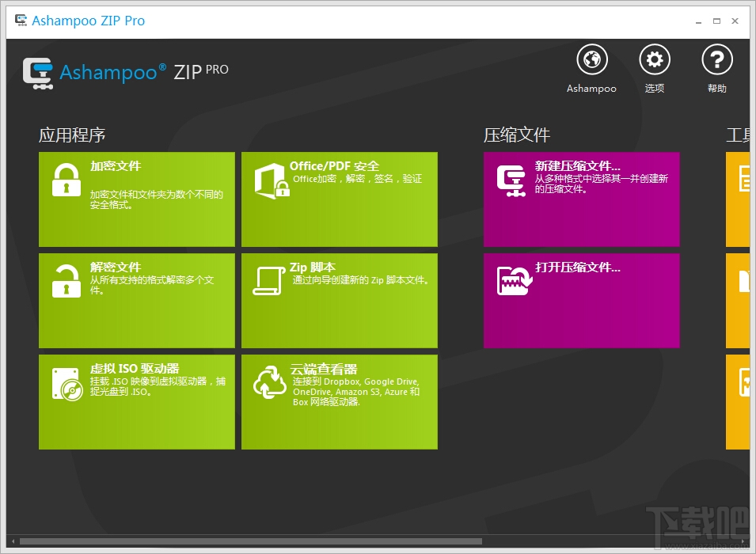756x554 pixels.
Task: Click the 云端查看器 tile description text
Action: coord(355,392)
